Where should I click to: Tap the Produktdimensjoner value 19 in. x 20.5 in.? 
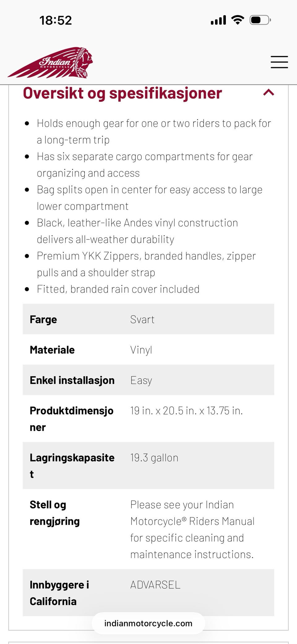click(187, 411)
